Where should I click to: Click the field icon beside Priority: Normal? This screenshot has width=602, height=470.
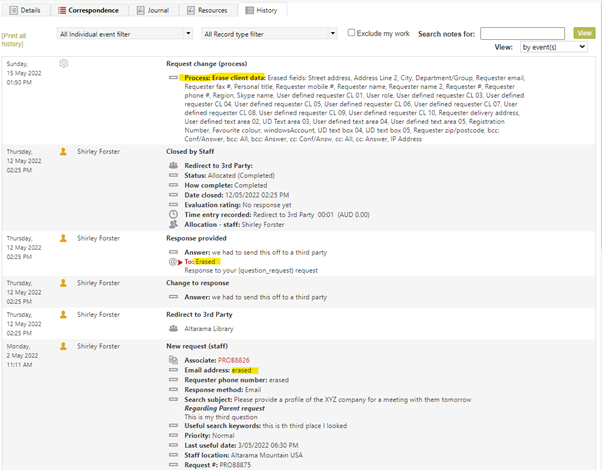tap(174, 435)
